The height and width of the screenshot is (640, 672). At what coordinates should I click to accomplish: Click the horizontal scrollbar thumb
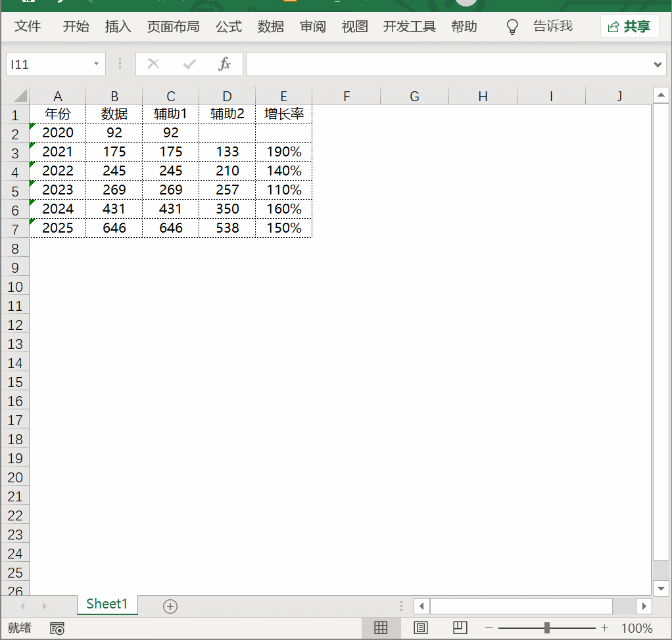tap(521, 606)
